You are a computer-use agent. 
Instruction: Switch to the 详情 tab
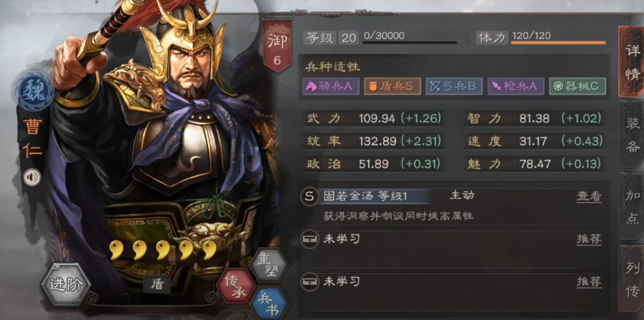point(632,62)
